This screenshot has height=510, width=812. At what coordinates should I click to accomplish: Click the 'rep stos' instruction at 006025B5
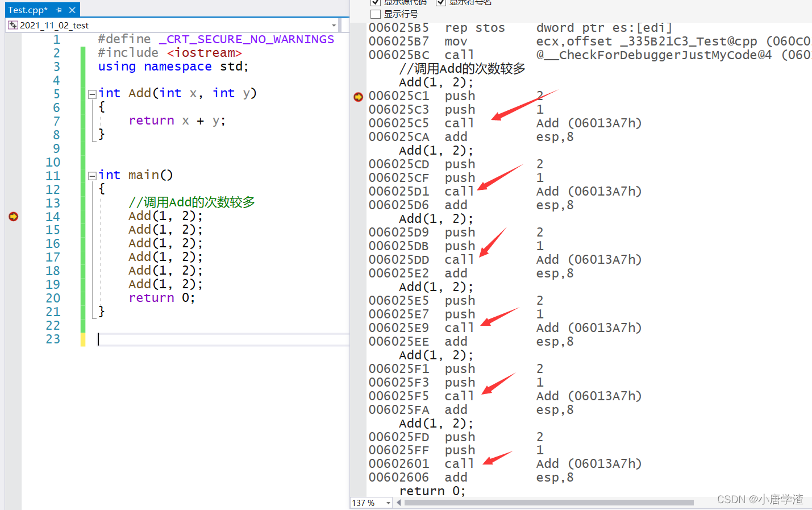(520, 28)
